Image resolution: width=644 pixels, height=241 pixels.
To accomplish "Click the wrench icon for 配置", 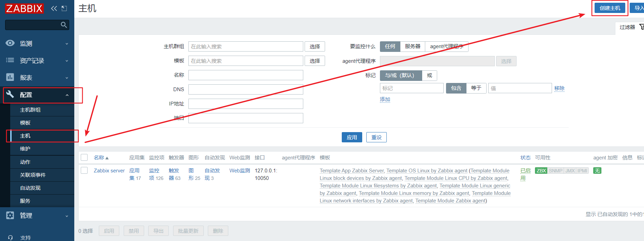I will click(x=10, y=94).
